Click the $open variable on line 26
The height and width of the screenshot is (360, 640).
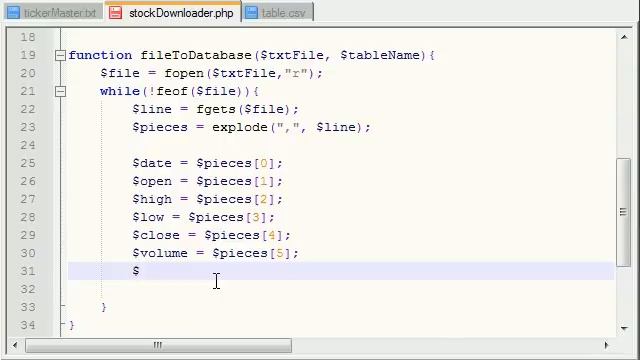click(x=152, y=181)
